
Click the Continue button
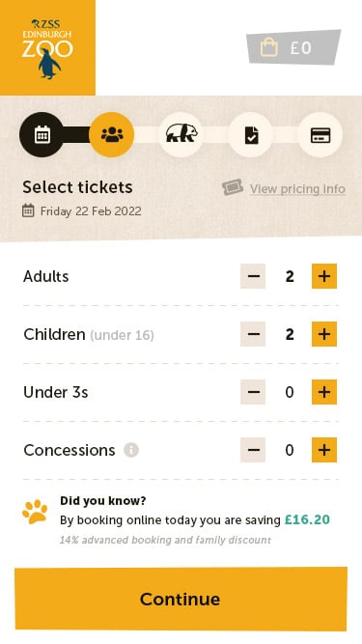coord(181,599)
